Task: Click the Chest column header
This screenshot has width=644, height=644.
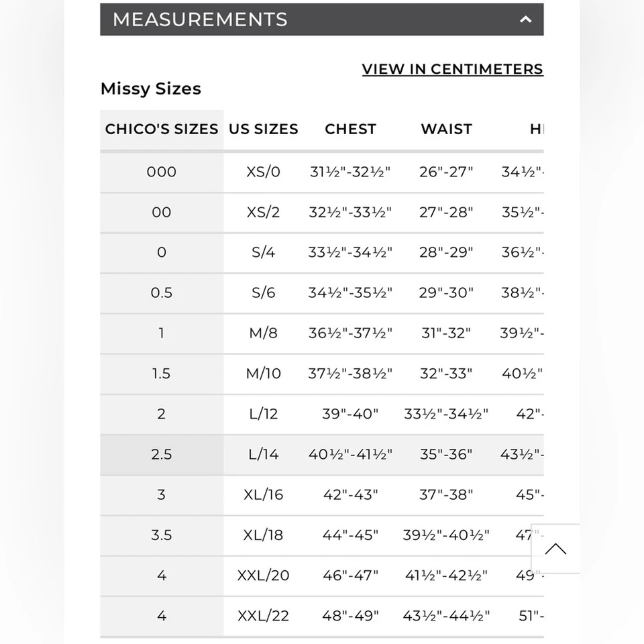Action: pos(350,129)
